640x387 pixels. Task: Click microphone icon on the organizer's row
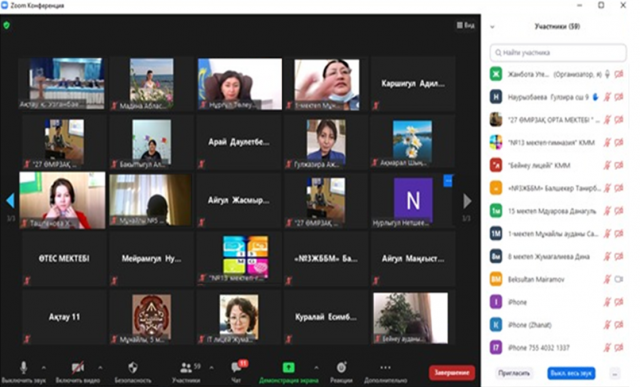(607, 74)
